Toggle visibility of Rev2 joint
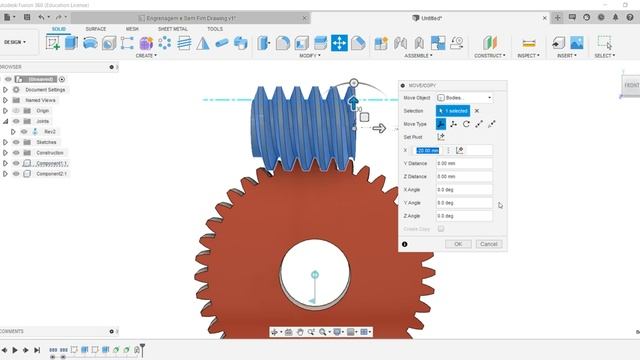 pos(24,132)
